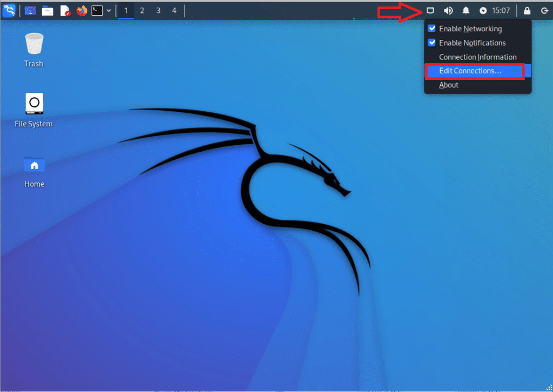Switch to workspace 3
The image size is (553, 392).
[x=158, y=11]
